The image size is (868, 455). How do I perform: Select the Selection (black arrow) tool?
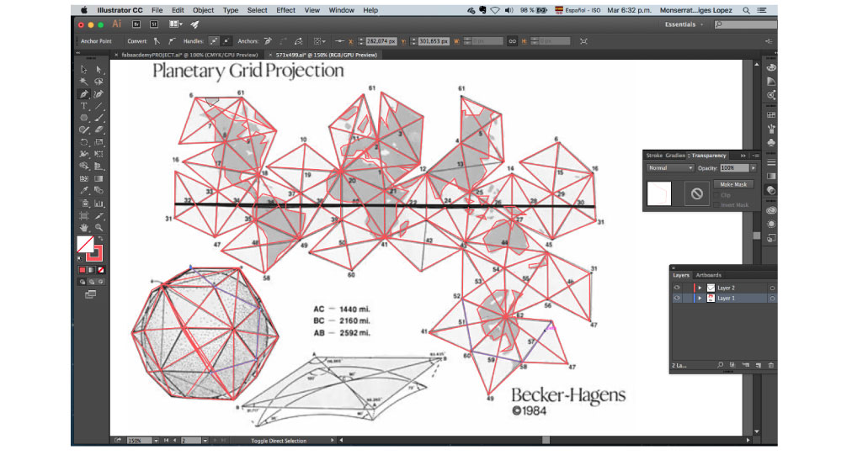[83, 70]
